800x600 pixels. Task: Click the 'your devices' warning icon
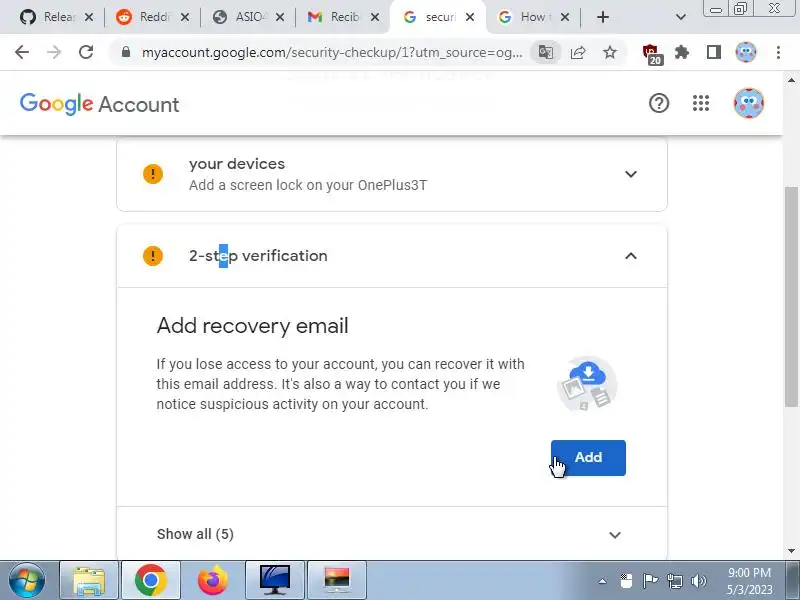coord(153,174)
